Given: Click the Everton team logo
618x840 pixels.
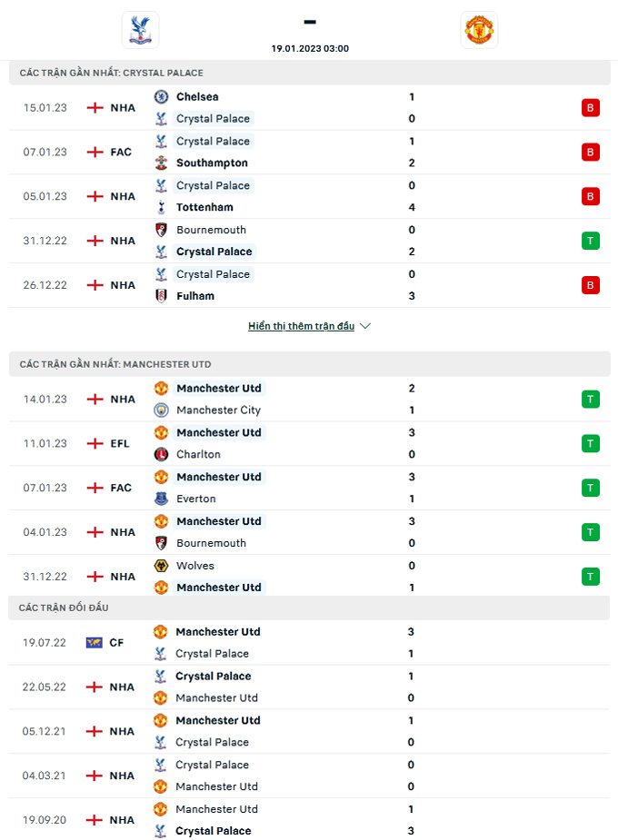Looking at the screenshot, I should pyautogui.click(x=161, y=499).
